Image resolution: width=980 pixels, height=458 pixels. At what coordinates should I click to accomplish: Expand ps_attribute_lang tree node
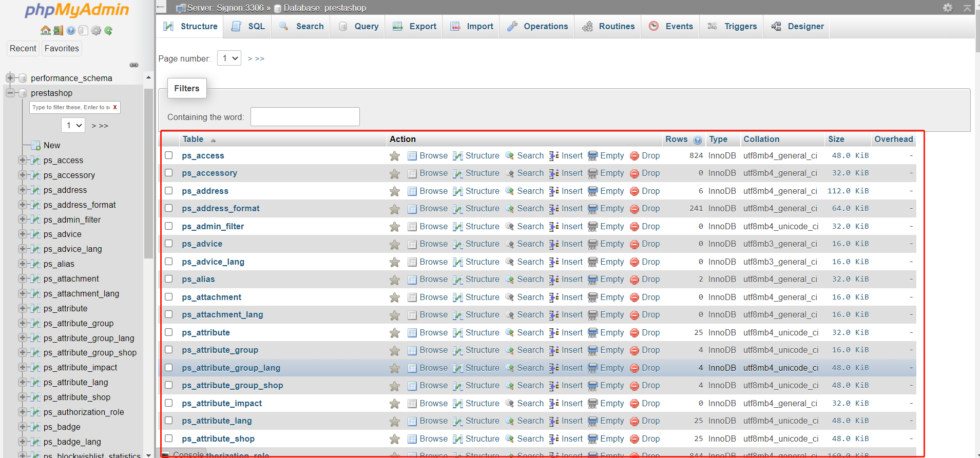23,382
